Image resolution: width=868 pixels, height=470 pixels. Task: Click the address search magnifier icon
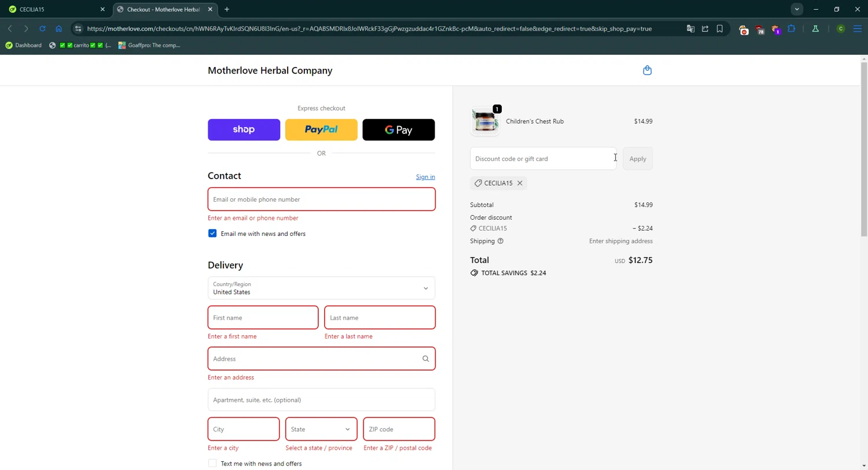(x=425, y=359)
